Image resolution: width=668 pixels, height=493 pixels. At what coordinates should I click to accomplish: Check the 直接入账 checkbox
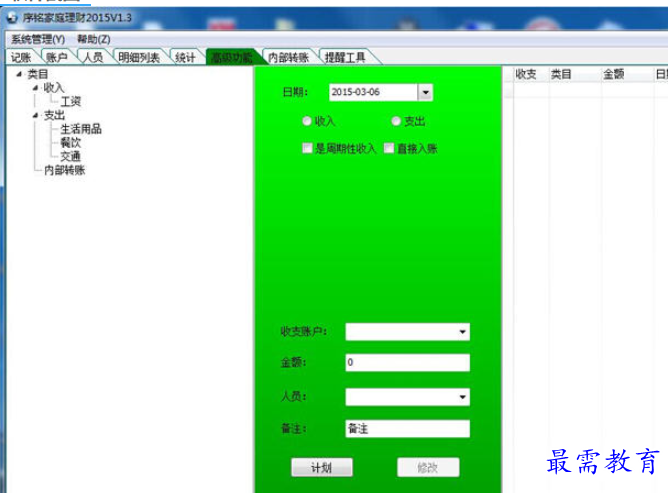pos(389,148)
